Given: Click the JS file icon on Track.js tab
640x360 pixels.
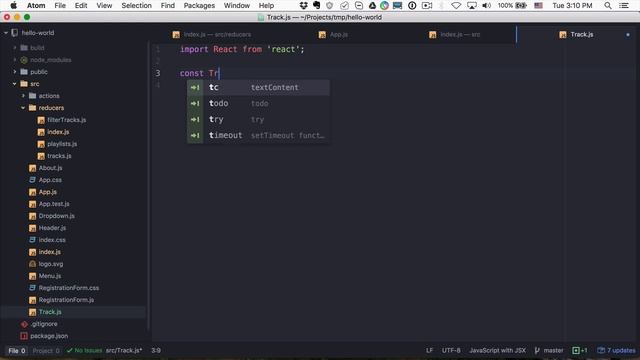Looking at the screenshot, I should pos(563,35).
